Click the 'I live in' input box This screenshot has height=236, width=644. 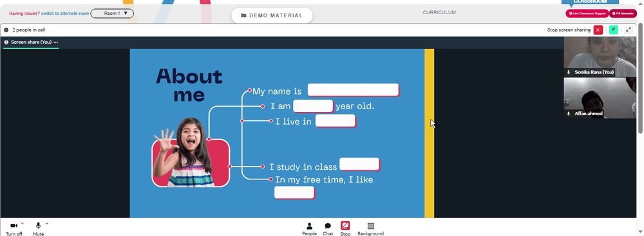tap(335, 121)
